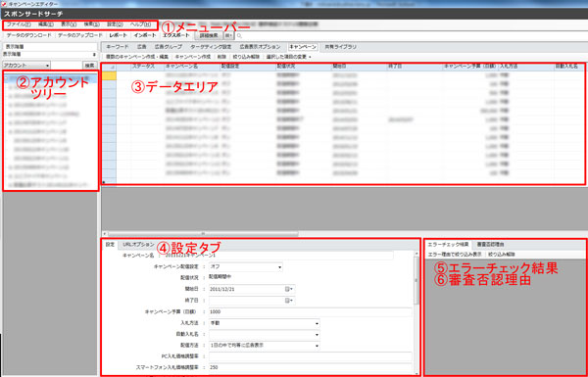
Task: Click the 詳細検索 button
Action: tap(209, 35)
